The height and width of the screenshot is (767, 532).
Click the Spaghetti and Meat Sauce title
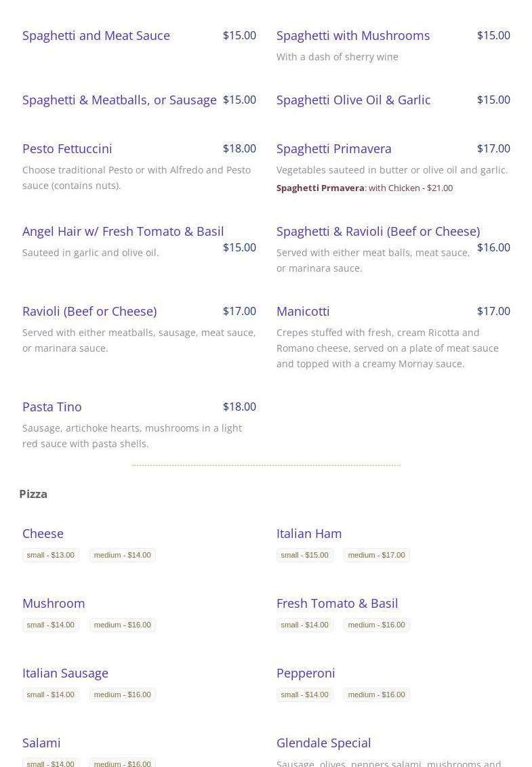(x=96, y=35)
